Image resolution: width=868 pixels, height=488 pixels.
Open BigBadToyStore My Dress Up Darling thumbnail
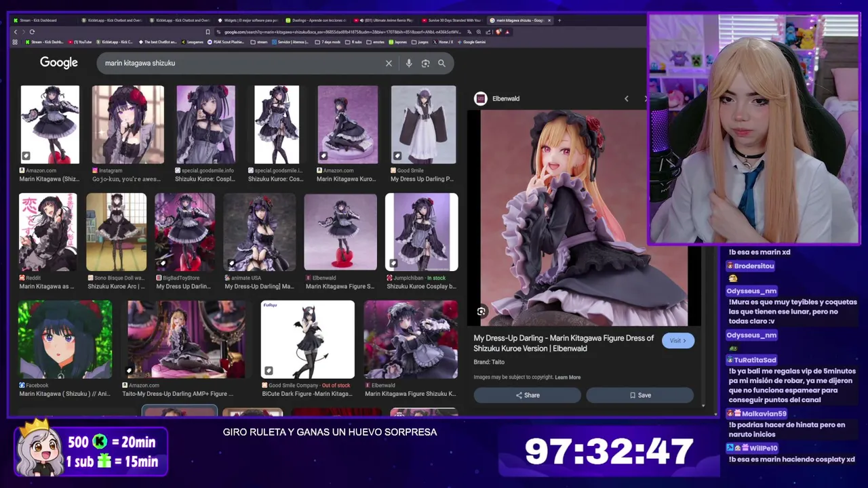tap(184, 232)
